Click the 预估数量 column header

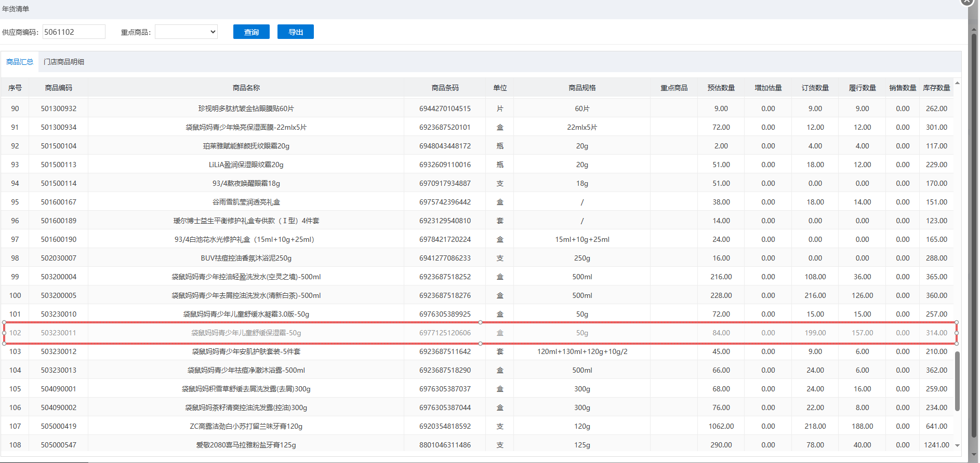721,88
